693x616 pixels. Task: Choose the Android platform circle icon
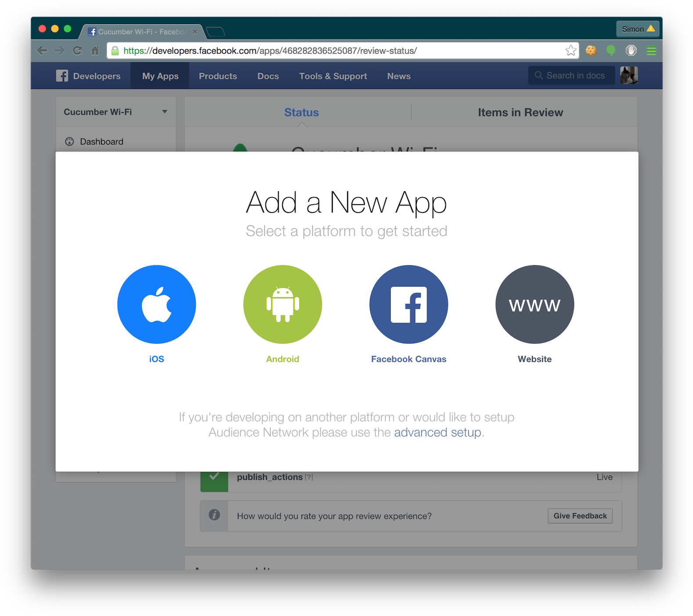tap(283, 304)
